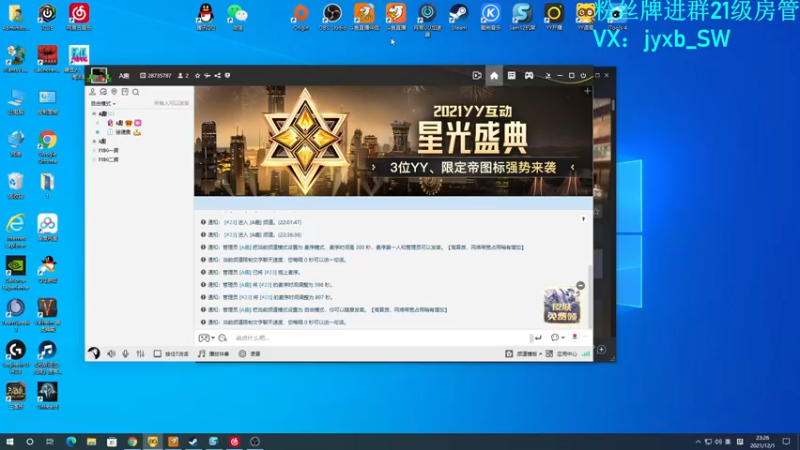800x450 pixels.
Task: Click the plus button above banner
Action: coord(587,91)
